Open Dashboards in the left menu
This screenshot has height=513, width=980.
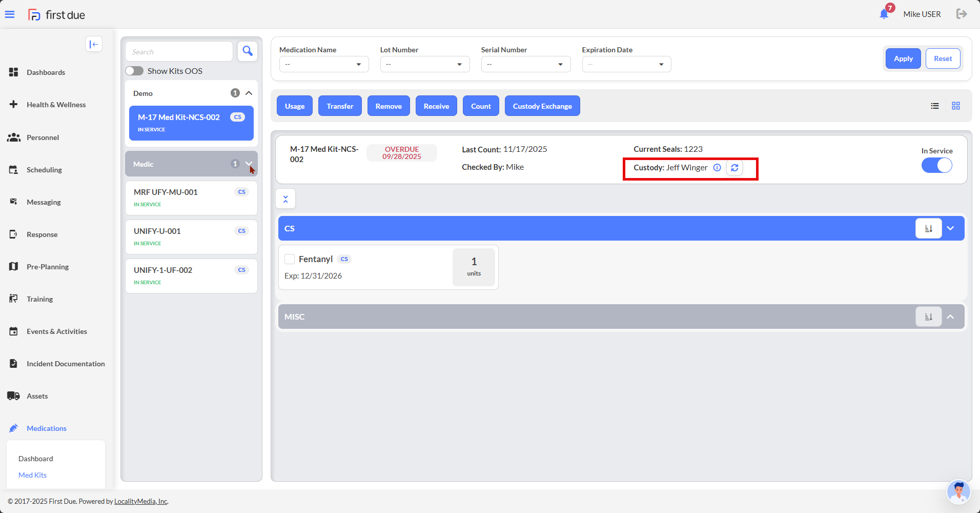[x=46, y=72]
